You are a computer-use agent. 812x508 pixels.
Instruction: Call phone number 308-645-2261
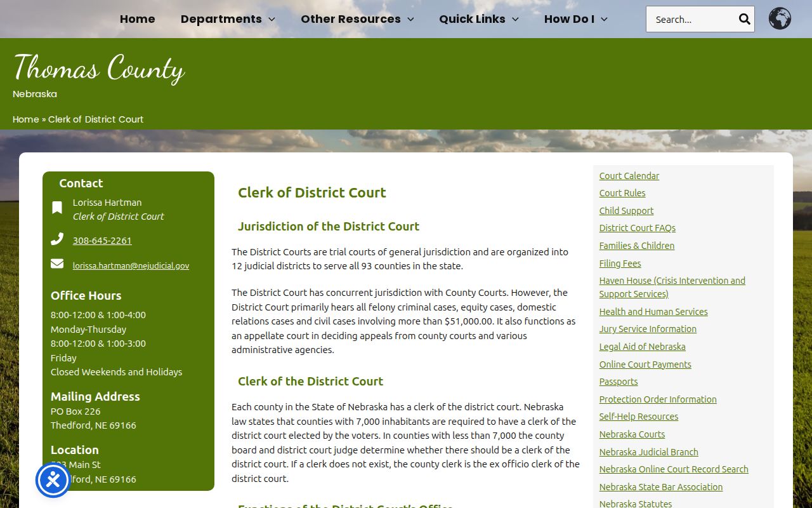(102, 241)
